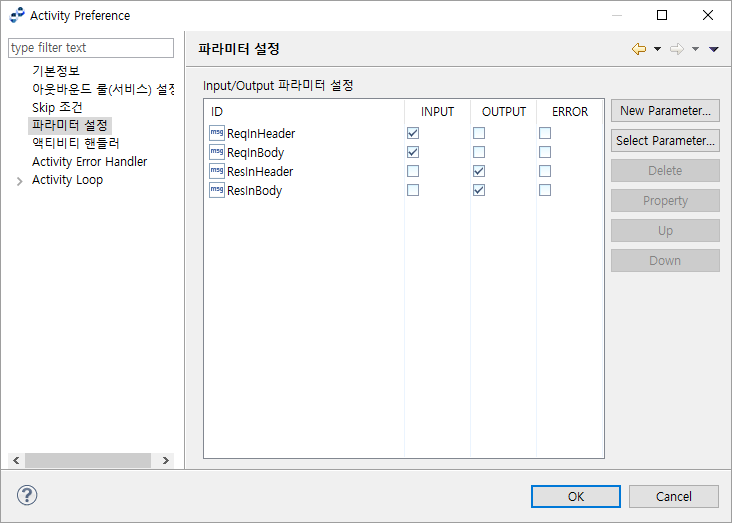Viewport: 735px width, 528px height.
Task: Uncheck OUTPUT for ResInBody
Action: tap(479, 190)
